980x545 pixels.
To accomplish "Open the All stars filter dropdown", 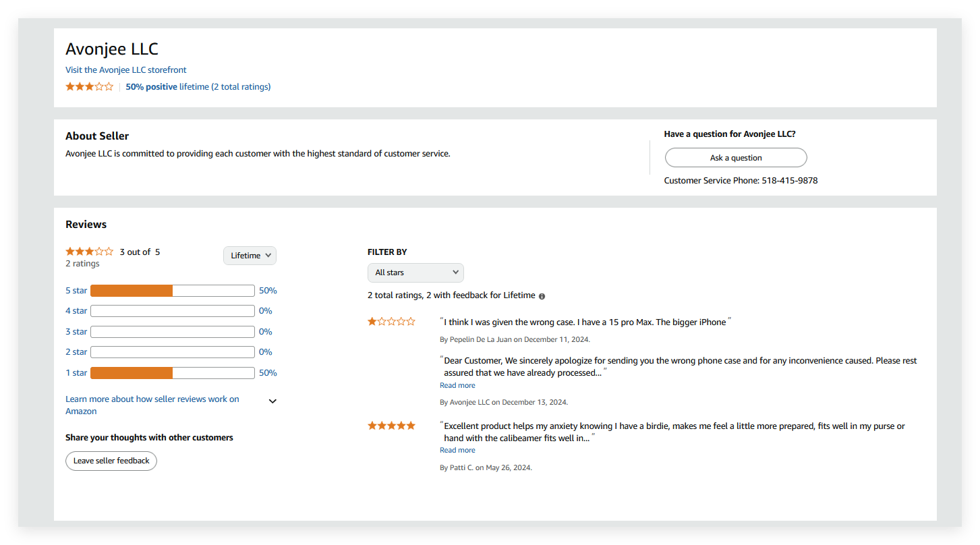I will 415,272.
